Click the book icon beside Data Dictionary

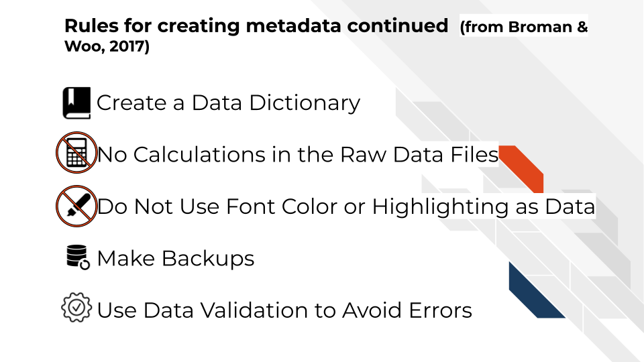pos(76,103)
